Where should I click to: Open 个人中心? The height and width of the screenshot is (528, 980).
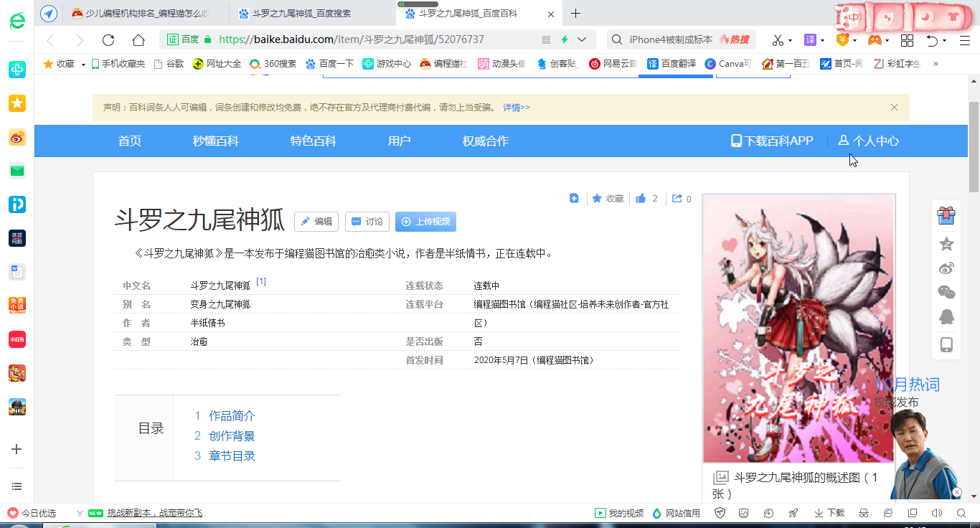pos(869,141)
